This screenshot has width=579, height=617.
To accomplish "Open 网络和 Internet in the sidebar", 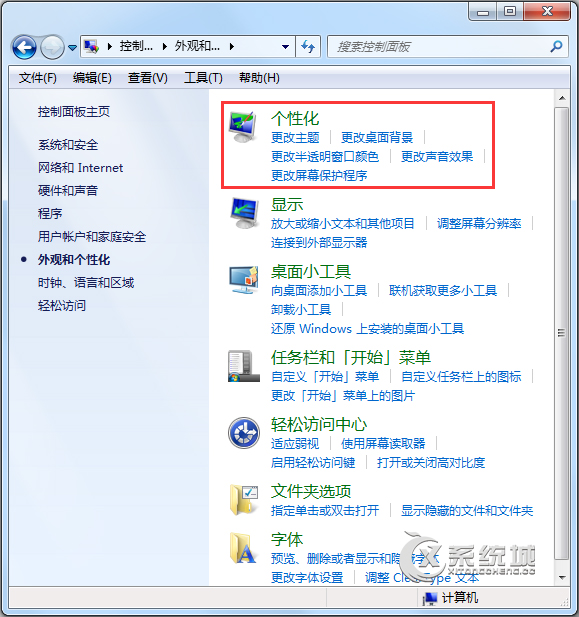I will click(80, 168).
